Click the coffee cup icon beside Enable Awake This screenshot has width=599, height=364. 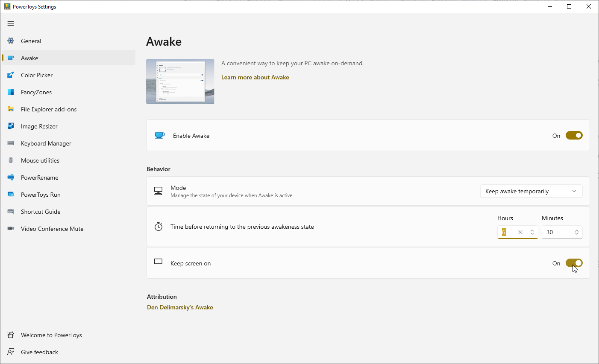159,136
